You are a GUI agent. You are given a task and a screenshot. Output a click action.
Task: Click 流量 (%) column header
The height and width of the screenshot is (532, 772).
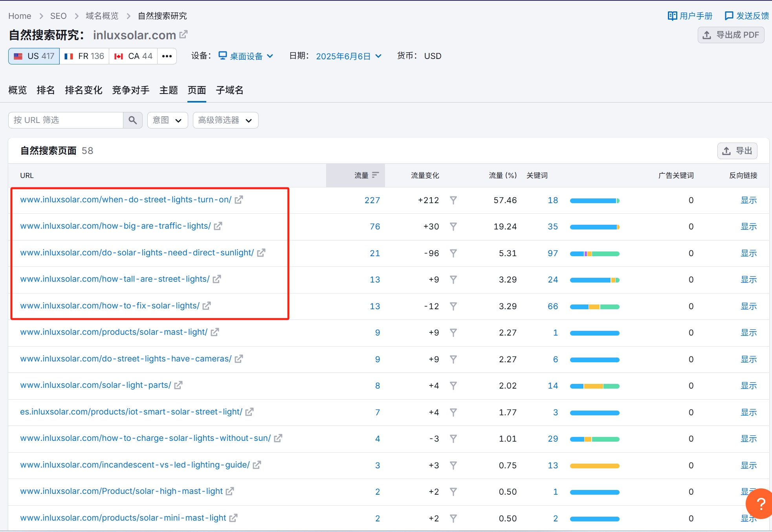pos(503,175)
